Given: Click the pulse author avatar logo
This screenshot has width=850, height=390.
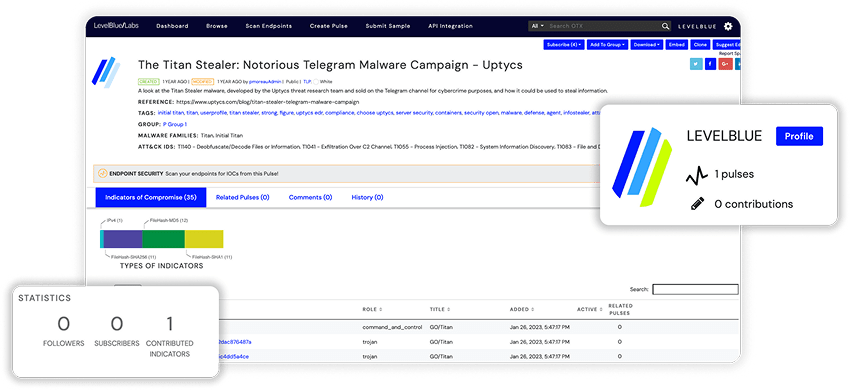Looking at the screenshot, I should point(106,72).
